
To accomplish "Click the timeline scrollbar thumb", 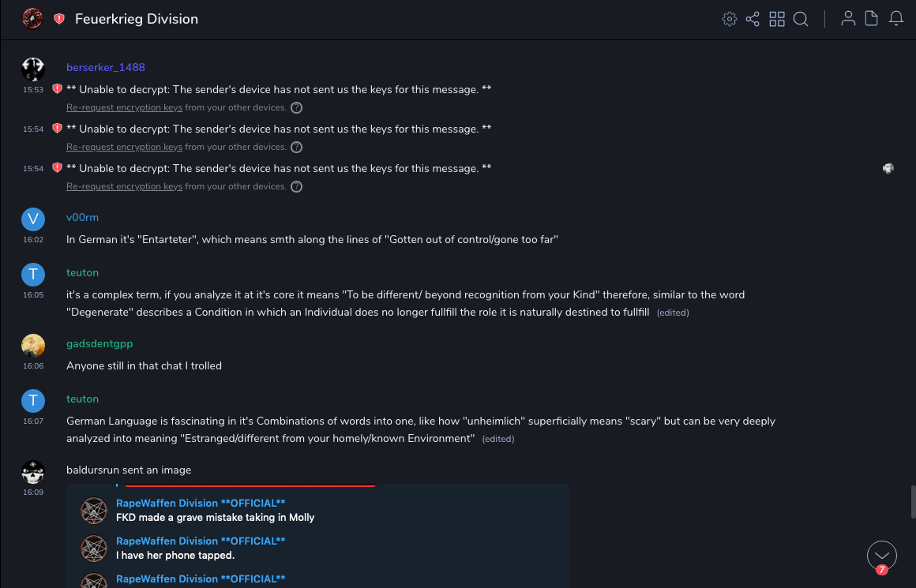I will pos(913,500).
